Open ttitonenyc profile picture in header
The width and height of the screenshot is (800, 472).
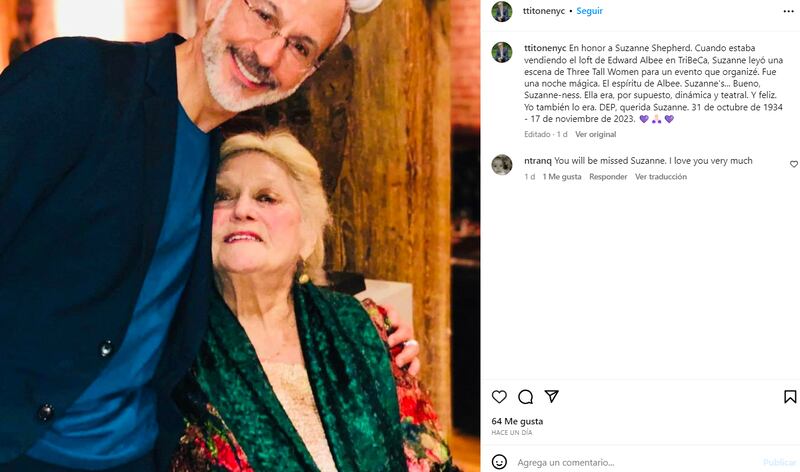(x=502, y=12)
